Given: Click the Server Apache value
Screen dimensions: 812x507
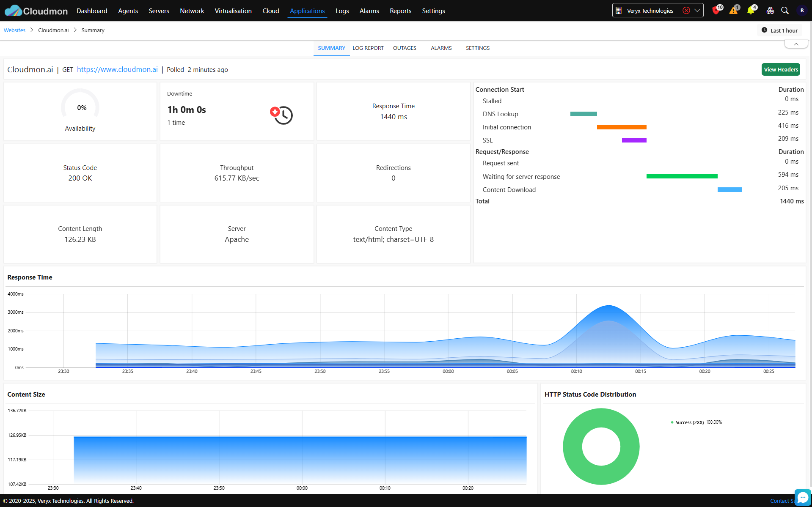Looking at the screenshot, I should click(x=237, y=239).
